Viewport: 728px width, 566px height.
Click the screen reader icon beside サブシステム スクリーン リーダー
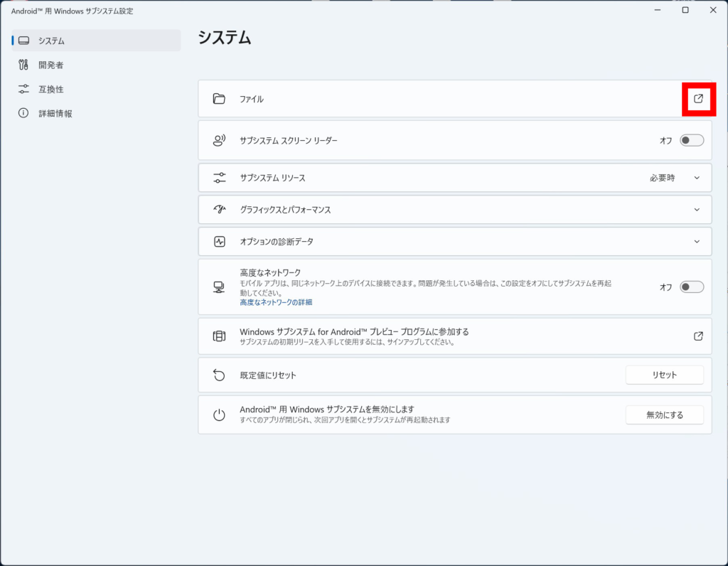click(219, 140)
